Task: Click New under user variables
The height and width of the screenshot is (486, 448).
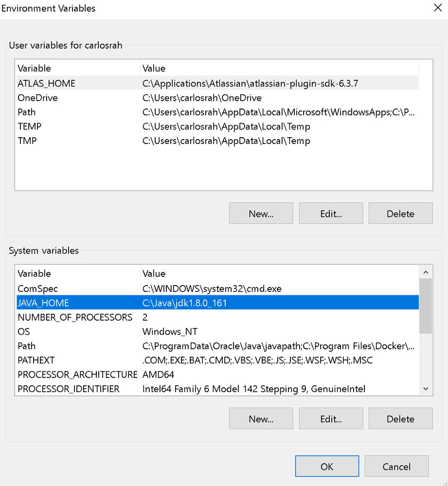Action: [261, 213]
